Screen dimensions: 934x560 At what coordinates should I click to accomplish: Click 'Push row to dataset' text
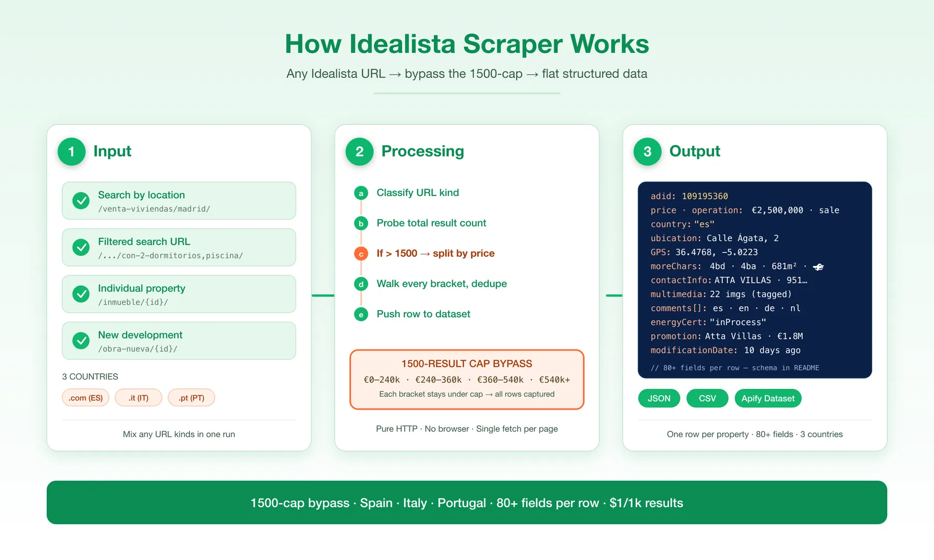coord(423,314)
